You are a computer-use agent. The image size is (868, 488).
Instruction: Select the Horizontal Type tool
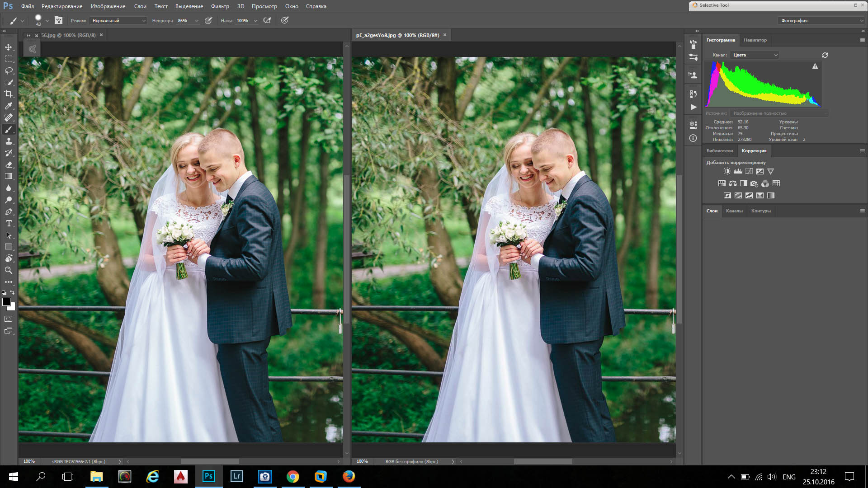click(x=9, y=223)
